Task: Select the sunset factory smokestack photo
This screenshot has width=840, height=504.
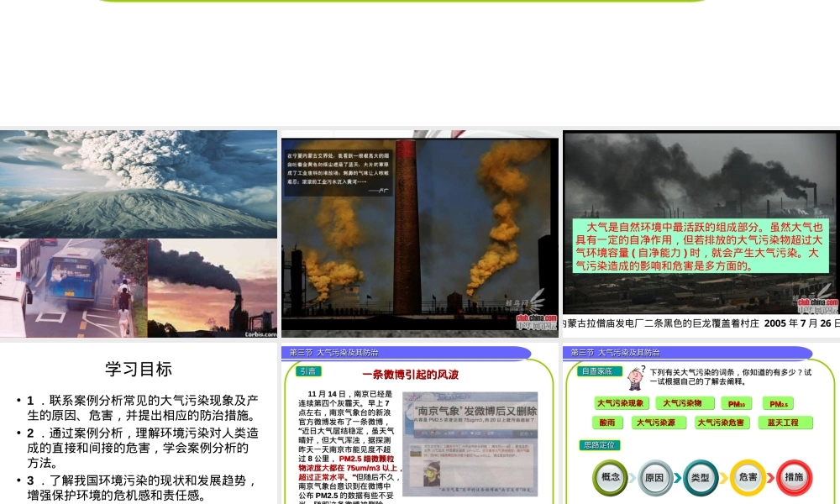Action: 213,288
